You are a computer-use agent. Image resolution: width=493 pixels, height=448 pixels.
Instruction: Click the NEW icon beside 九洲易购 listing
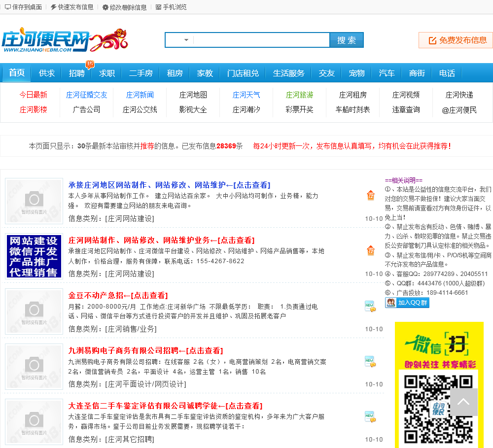tap(370, 361)
